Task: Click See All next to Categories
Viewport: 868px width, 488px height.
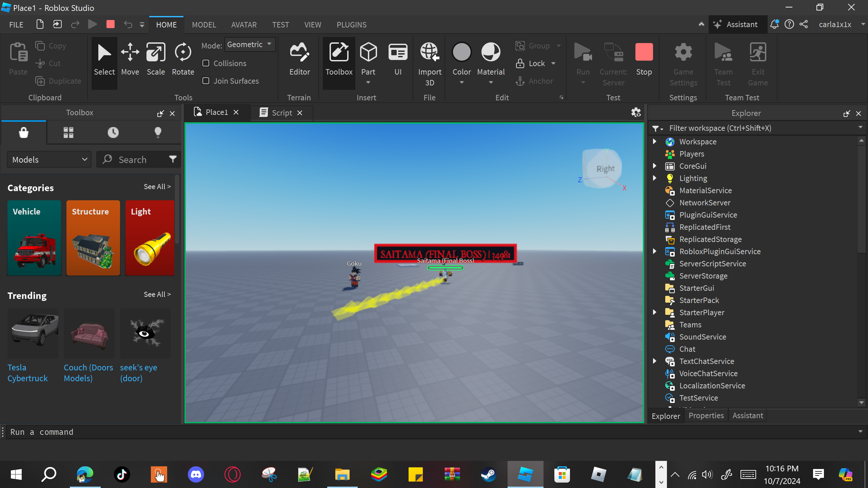Action: click(x=157, y=187)
